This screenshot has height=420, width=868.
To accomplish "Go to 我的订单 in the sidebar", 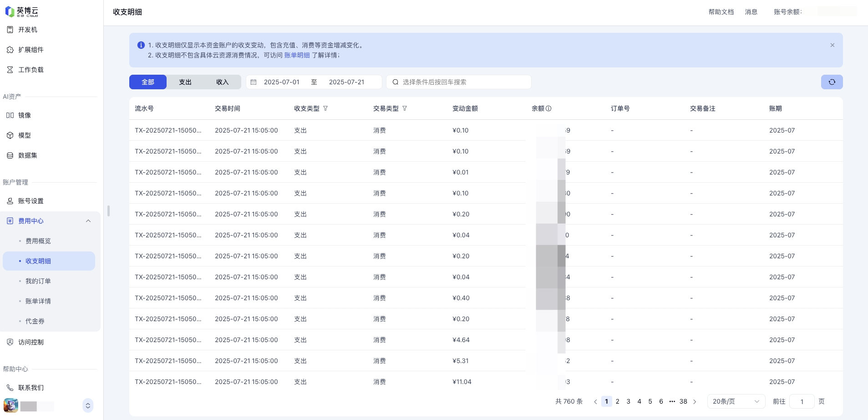I will (38, 281).
